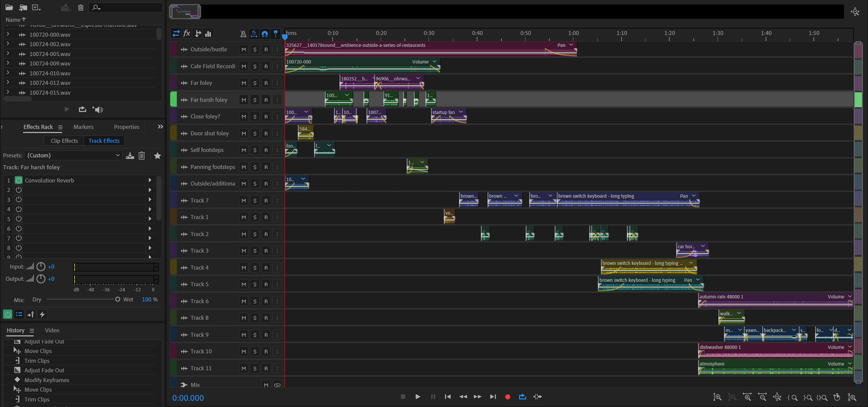Click the Input gain knob

pos(41,266)
